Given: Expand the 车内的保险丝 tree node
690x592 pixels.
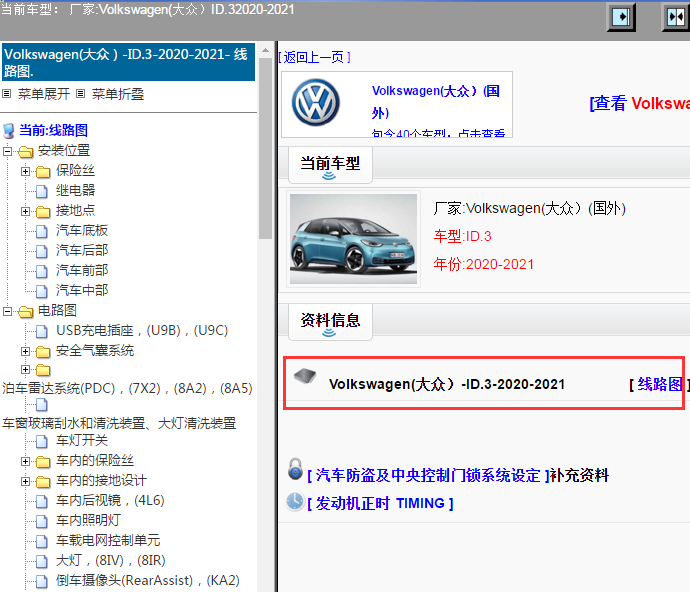Looking at the screenshot, I should [26, 461].
